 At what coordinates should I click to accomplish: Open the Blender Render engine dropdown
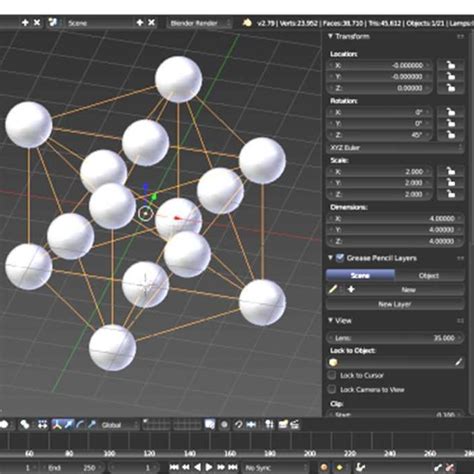(x=199, y=23)
